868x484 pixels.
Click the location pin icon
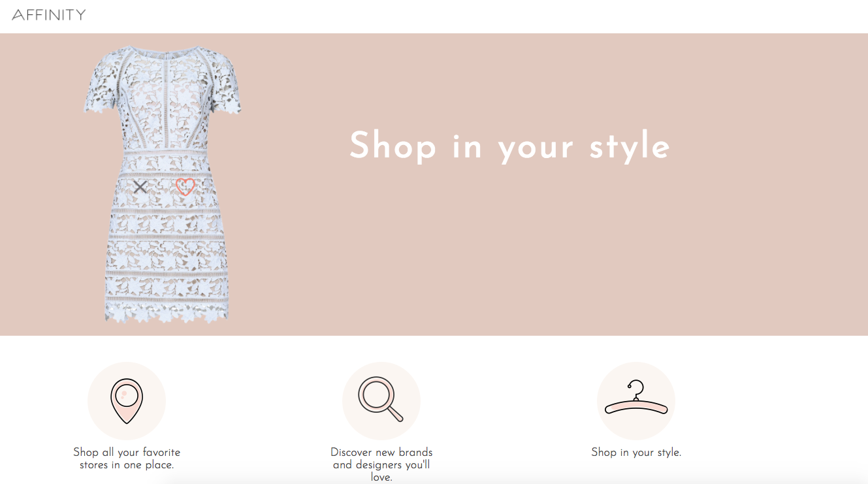pyautogui.click(x=127, y=400)
